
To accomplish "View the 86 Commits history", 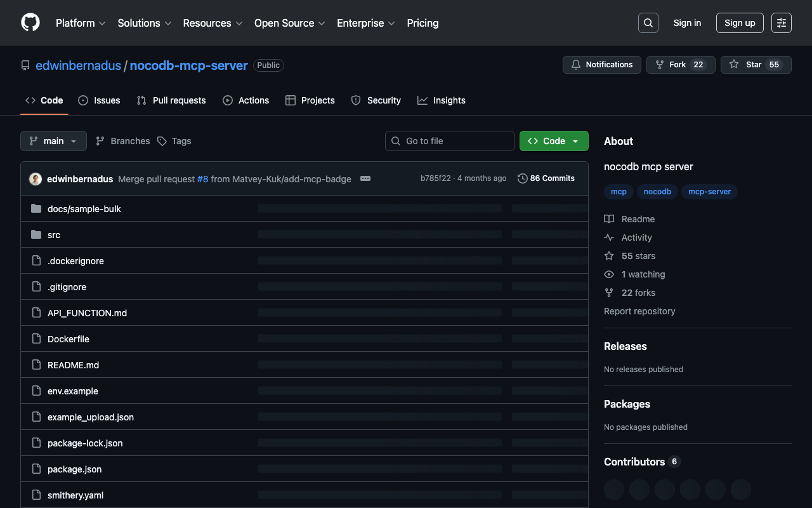I will [x=546, y=178].
